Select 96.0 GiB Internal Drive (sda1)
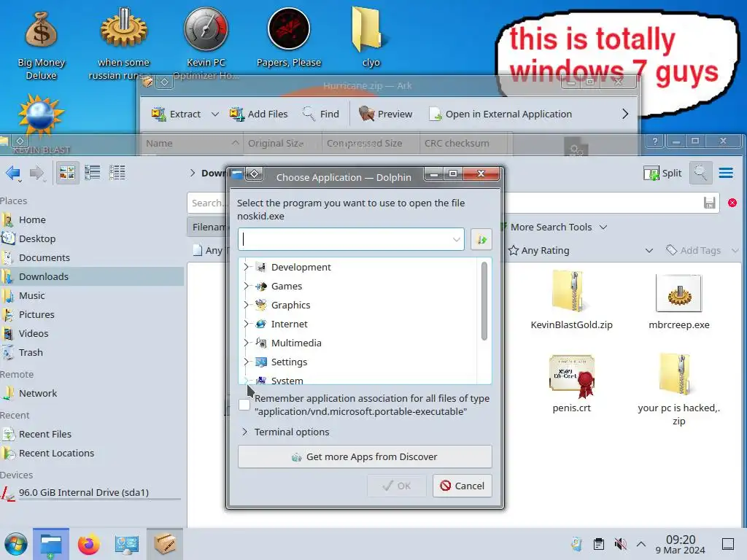The height and width of the screenshot is (560, 747). point(92,493)
